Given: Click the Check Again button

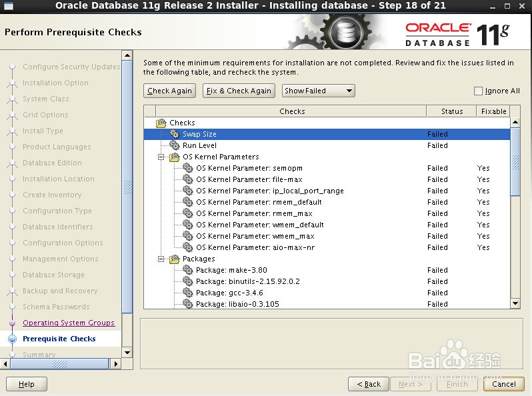Looking at the screenshot, I should point(169,91).
